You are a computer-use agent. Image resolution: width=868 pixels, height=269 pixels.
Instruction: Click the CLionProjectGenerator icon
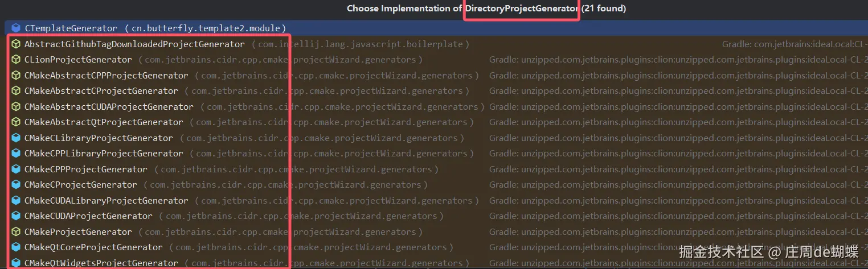pyautogui.click(x=15, y=60)
